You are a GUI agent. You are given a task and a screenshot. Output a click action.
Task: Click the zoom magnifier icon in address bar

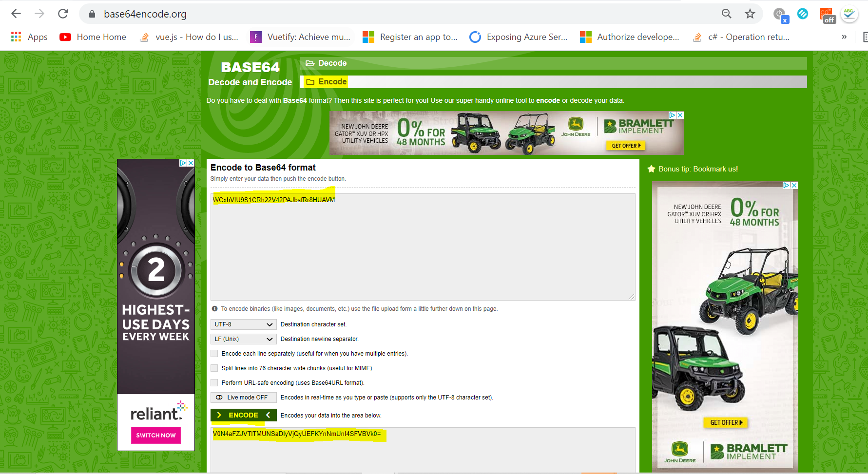tap(726, 14)
